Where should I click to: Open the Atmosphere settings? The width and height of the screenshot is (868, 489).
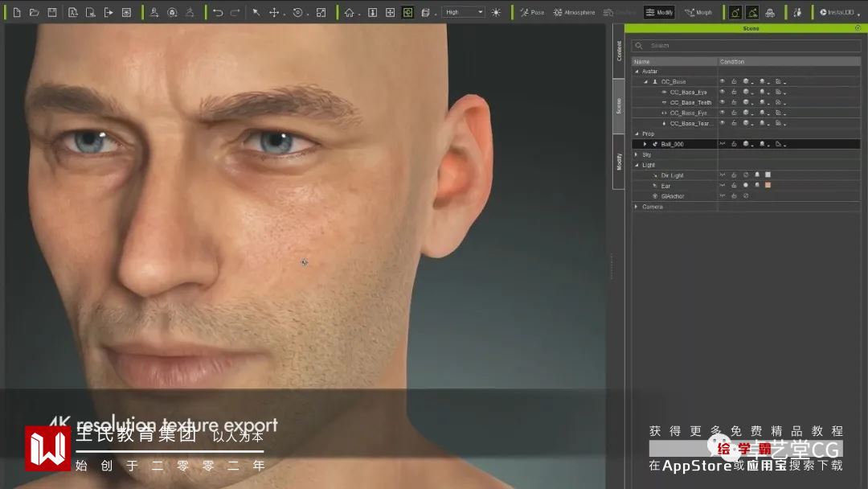(574, 12)
